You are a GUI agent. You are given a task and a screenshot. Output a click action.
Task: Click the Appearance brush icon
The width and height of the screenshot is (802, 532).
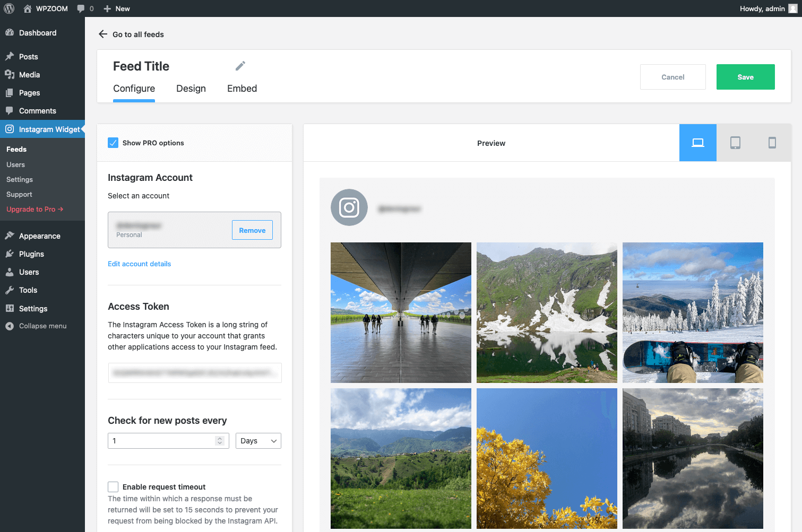click(x=10, y=236)
